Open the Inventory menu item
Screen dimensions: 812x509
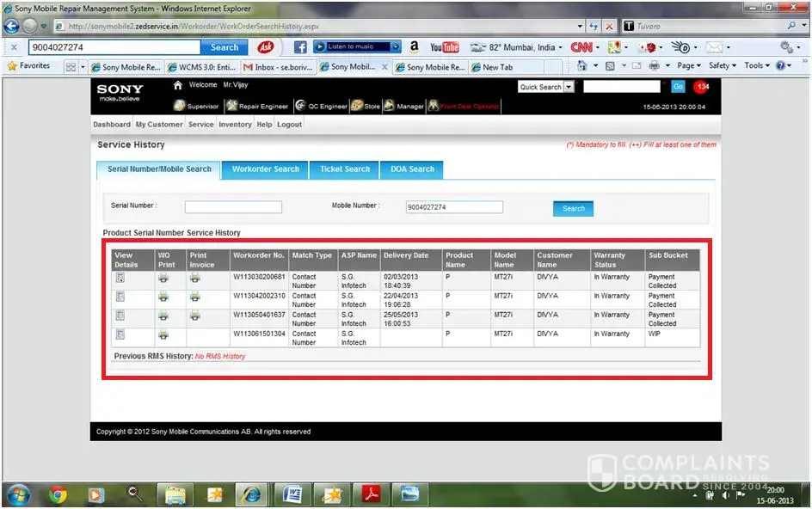(x=235, y=125)
